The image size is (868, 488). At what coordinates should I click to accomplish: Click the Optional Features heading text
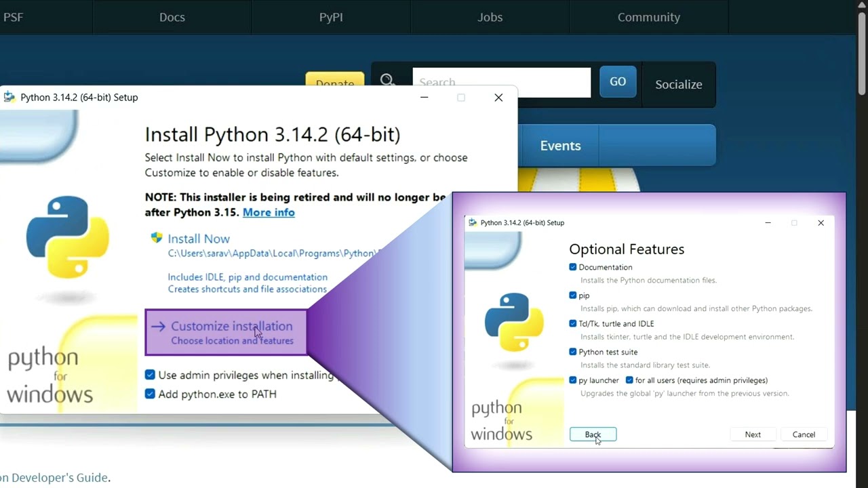627,249
